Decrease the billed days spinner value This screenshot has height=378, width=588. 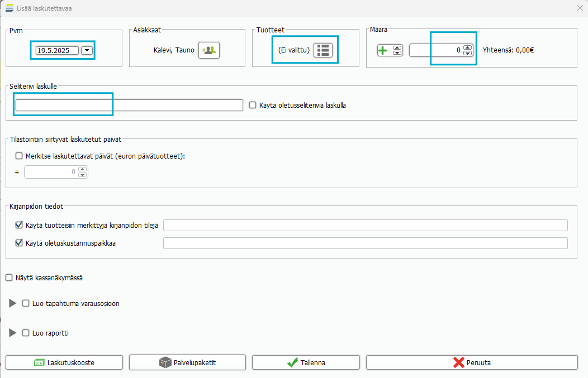click(x=83, y=175)
